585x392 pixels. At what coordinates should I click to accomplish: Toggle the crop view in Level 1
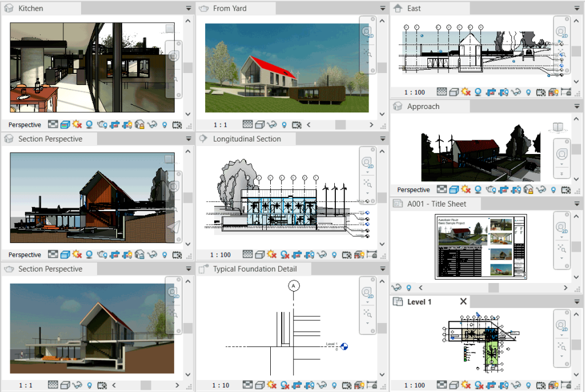(x=492, y=385)
